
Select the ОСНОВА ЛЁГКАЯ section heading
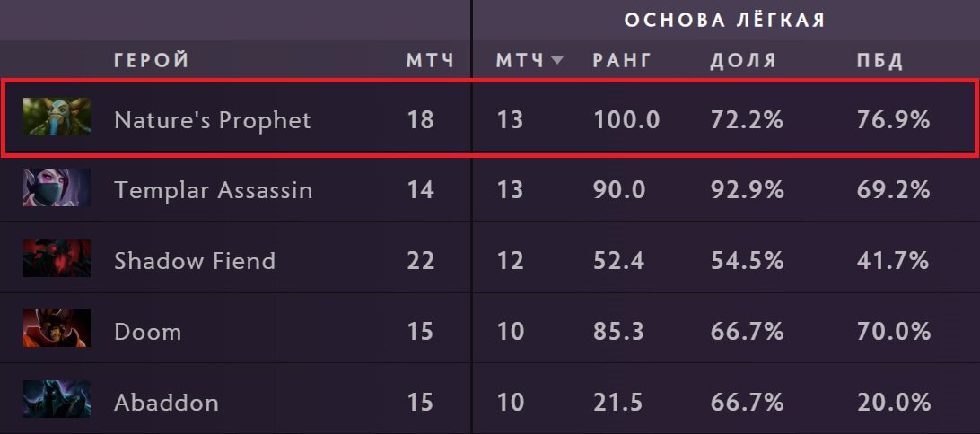coord(725,20)
